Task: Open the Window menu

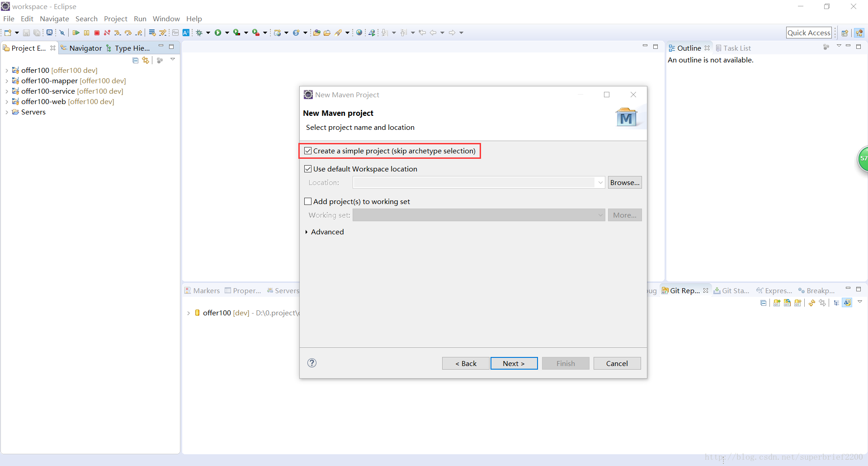Action: click(x=166, y=19)
